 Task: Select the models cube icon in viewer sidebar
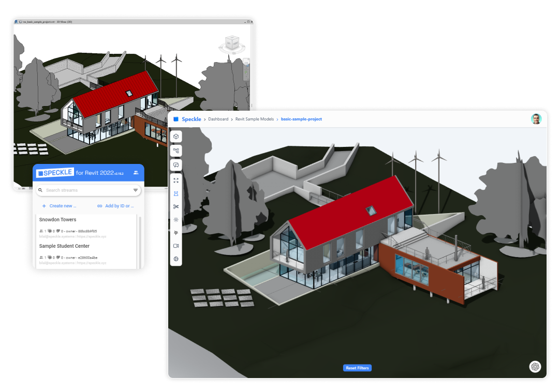point(176,137)
